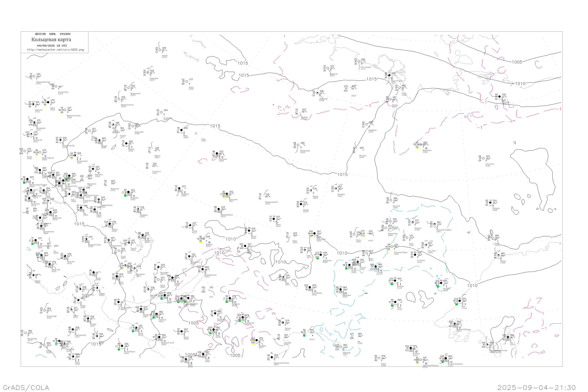Click the Игарка station circle symbol
This screenshot has height=392, width=588.
(160, 50)
